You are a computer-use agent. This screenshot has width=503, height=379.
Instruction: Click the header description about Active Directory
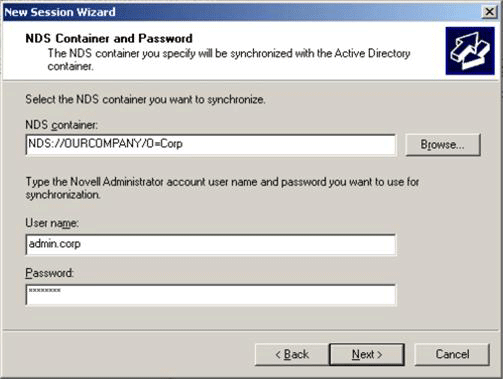(229, 60)
